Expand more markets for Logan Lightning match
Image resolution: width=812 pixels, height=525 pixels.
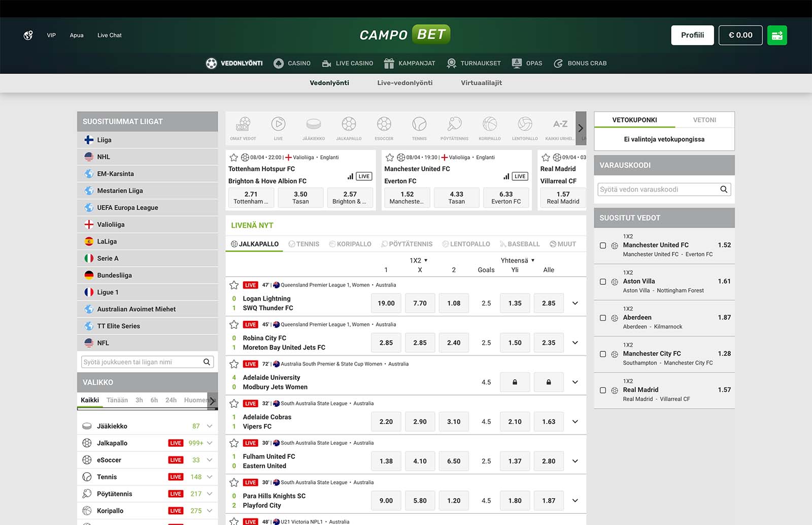pos(575,303)
